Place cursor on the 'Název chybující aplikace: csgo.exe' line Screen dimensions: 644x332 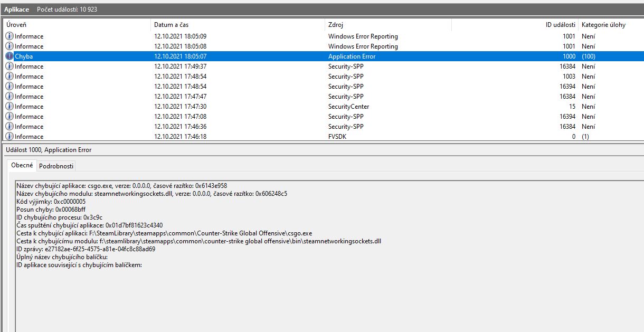pos(122,186)
